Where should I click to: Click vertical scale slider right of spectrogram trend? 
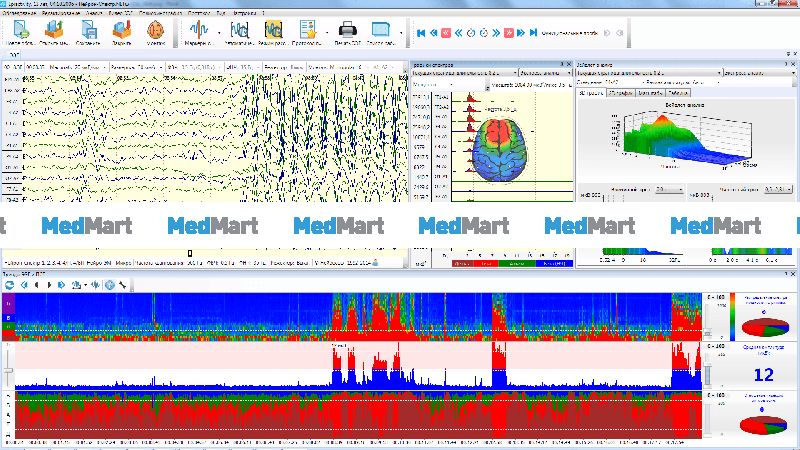(708, 320)
